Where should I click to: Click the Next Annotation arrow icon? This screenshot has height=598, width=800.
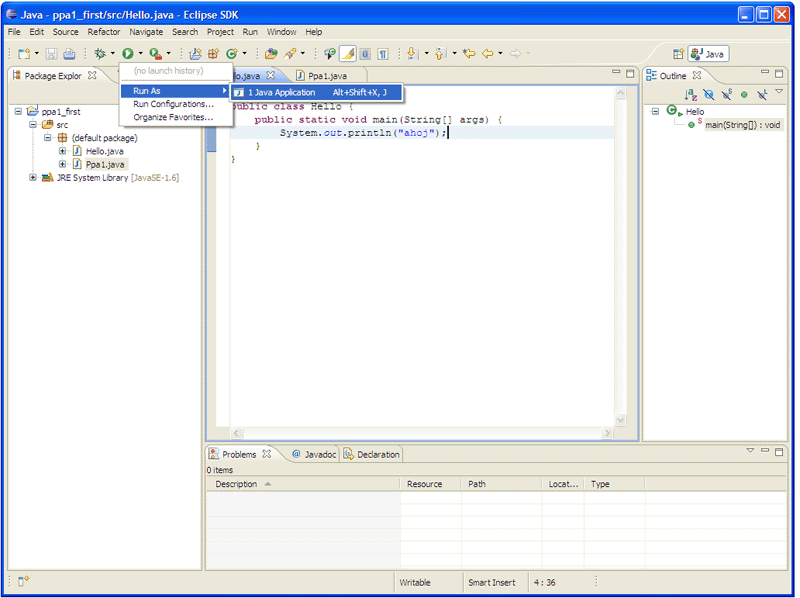point(413,54)
